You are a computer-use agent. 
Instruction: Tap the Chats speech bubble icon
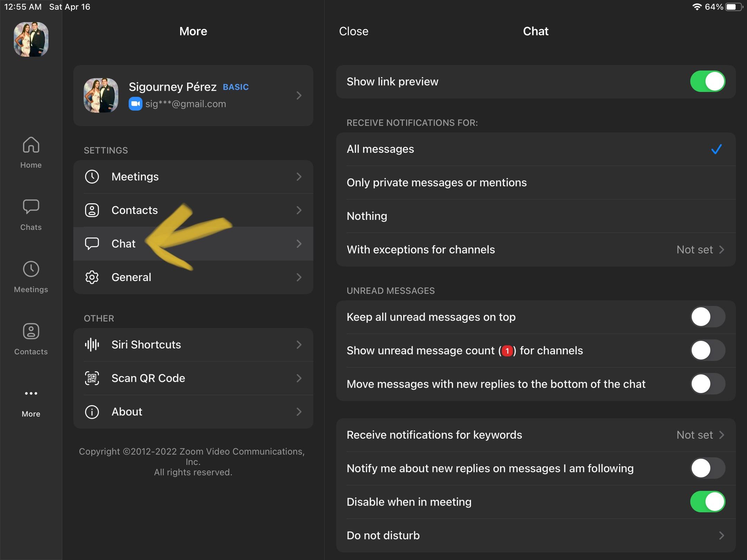point(31,207)
